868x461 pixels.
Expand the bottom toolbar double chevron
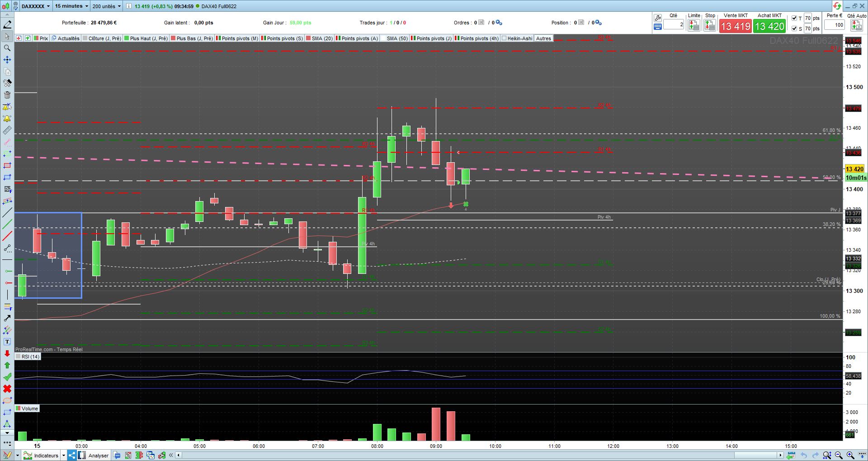coord(171,455)
